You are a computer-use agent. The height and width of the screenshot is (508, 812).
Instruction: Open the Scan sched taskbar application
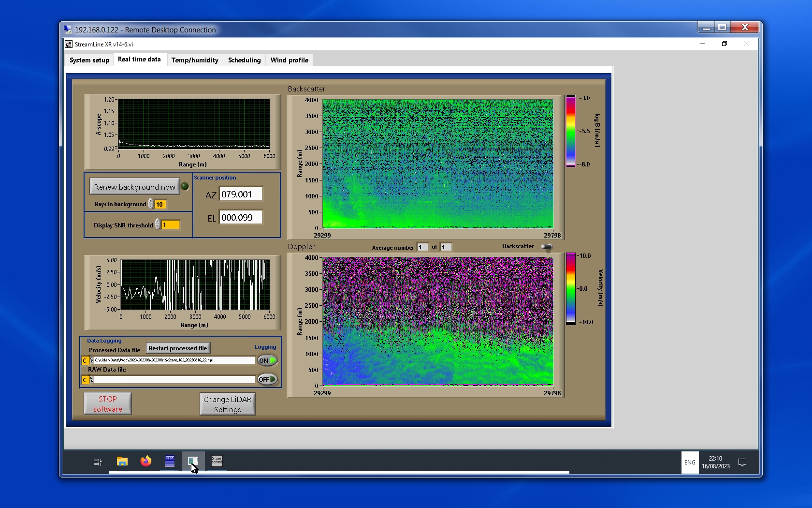pyautogui.click(x=217, y=461)
